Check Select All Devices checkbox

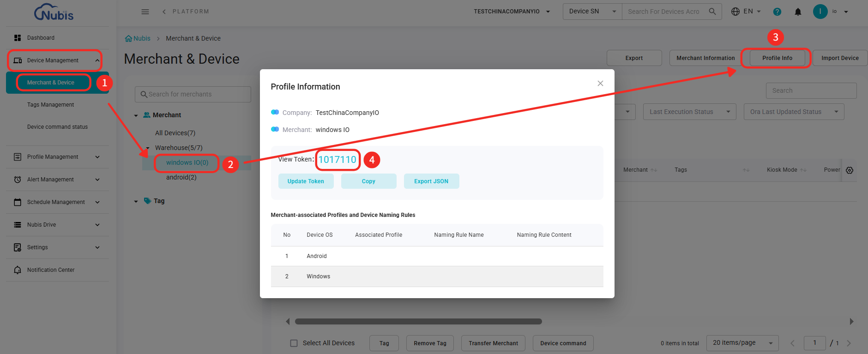pyautogui.click(x=294, y=343)
